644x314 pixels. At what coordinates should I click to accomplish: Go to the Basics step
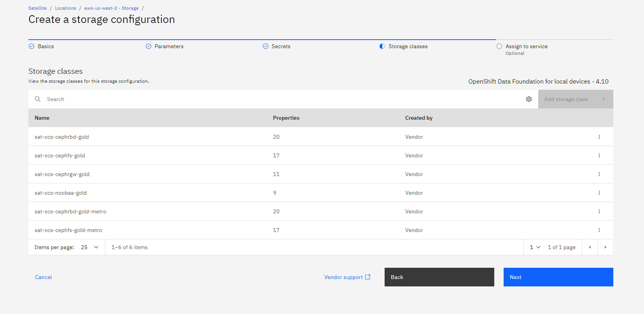[46, 46]
